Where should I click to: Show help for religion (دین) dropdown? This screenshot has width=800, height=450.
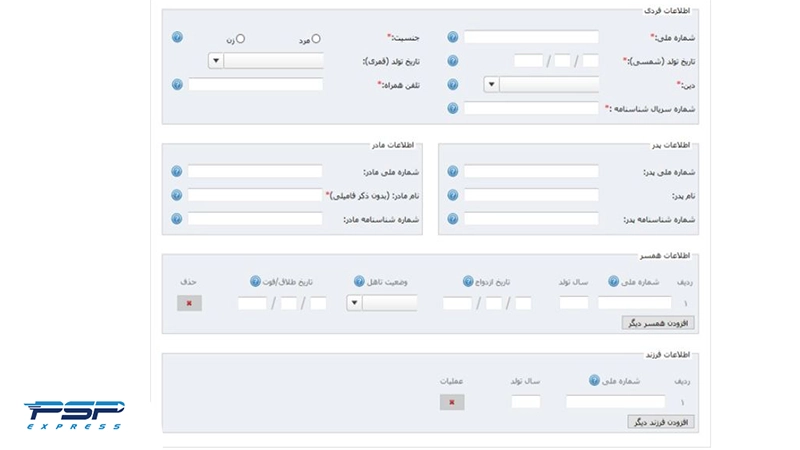pos(453,84)
